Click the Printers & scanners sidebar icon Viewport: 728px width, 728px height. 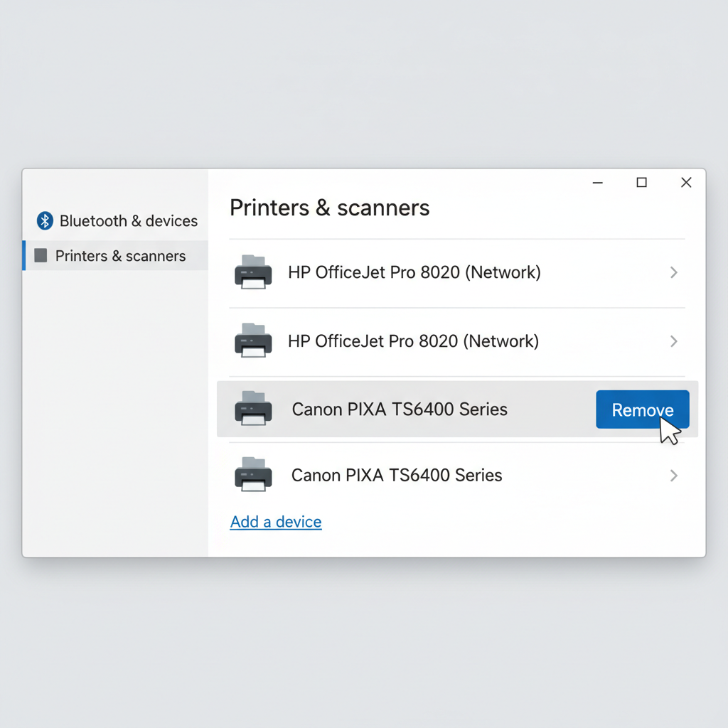point(41,256)
